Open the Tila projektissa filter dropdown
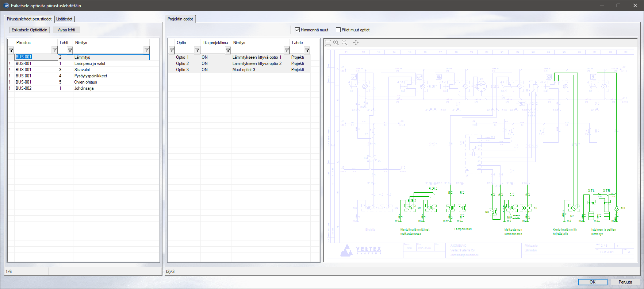This screenshot has width=644, height=289. point(228,50)
